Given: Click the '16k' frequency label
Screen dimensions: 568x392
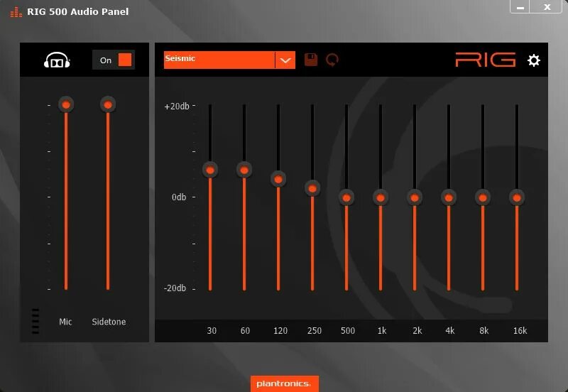Looking at the screenshot, I should [x=520, y=330].
